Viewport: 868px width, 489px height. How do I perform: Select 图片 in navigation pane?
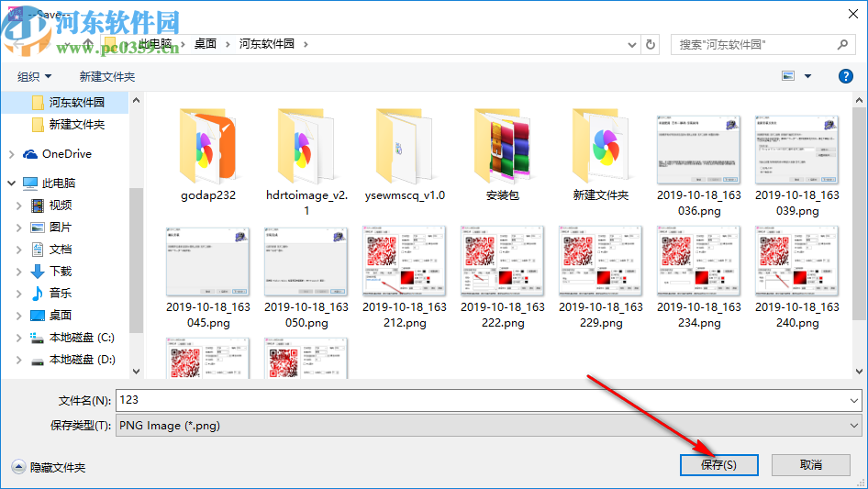[61, 227]
